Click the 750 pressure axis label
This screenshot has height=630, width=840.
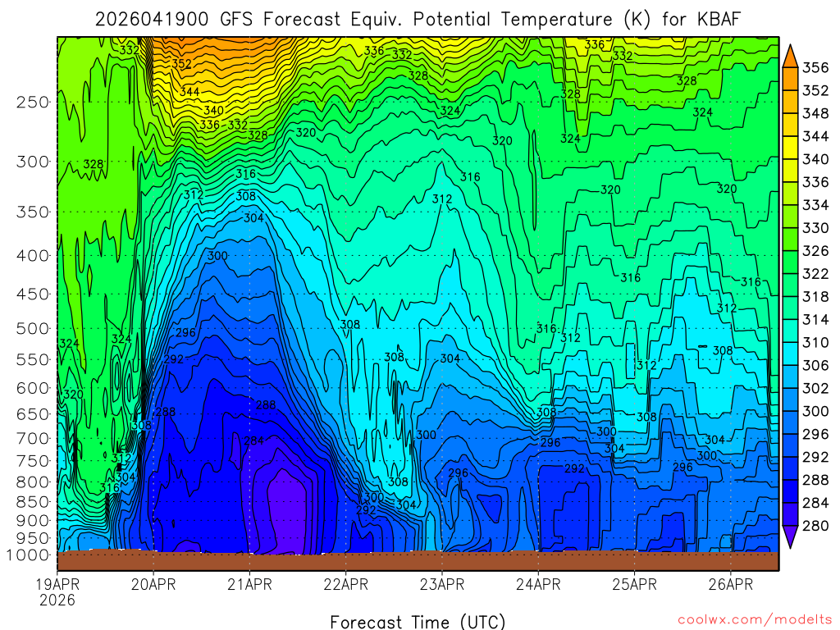[x=33, y=461]
